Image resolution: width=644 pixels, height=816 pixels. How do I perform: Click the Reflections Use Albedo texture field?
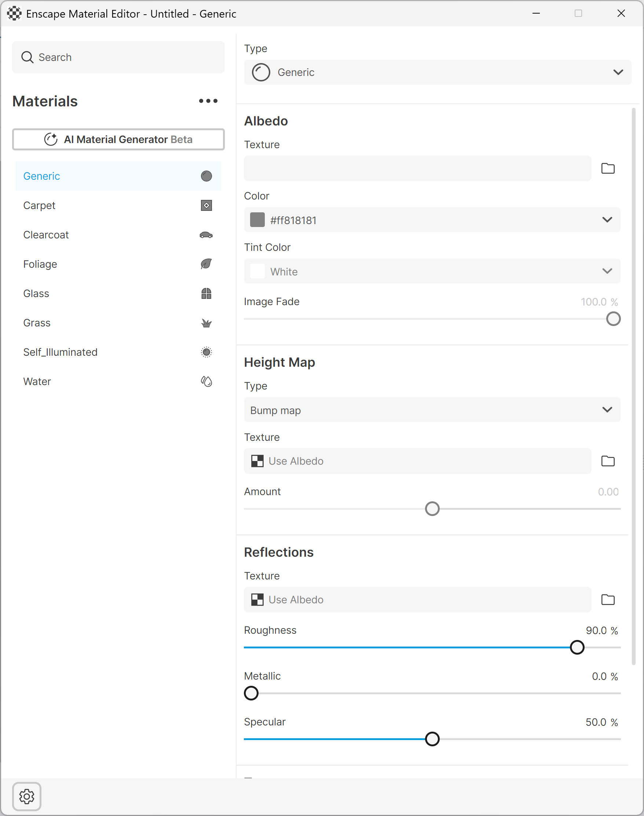coord(418,600)
